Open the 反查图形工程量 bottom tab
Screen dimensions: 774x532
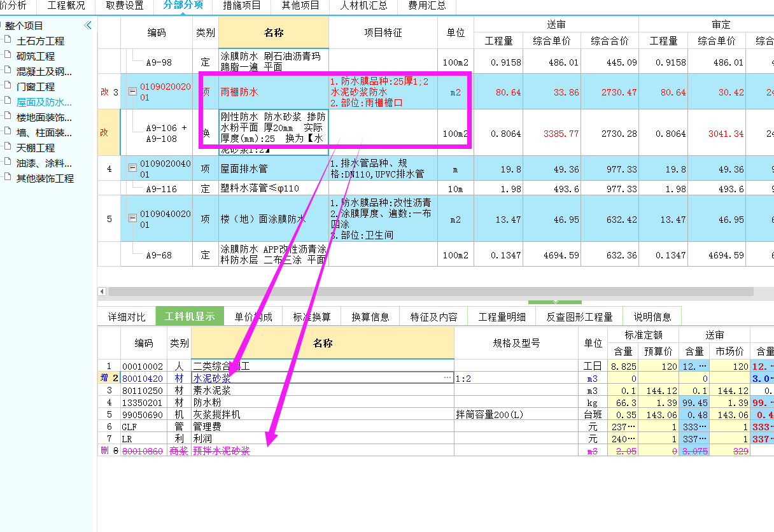tap(580, 316)
